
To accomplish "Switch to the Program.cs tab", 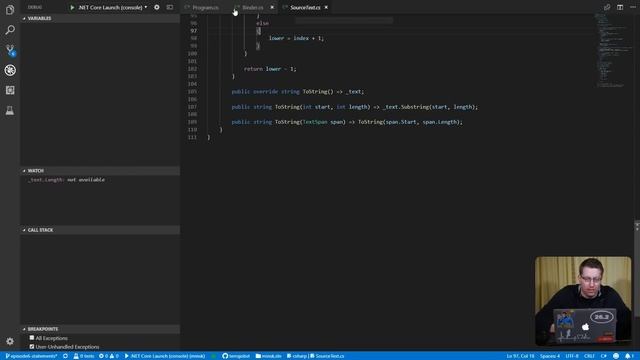I will pyautogui.click(x=205, y=7).
